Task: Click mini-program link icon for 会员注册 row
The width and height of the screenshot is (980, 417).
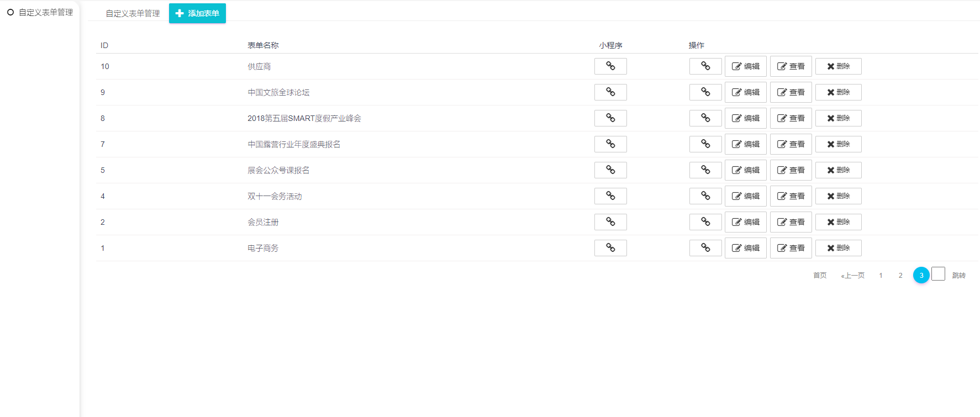Action: tap(610, 222)
